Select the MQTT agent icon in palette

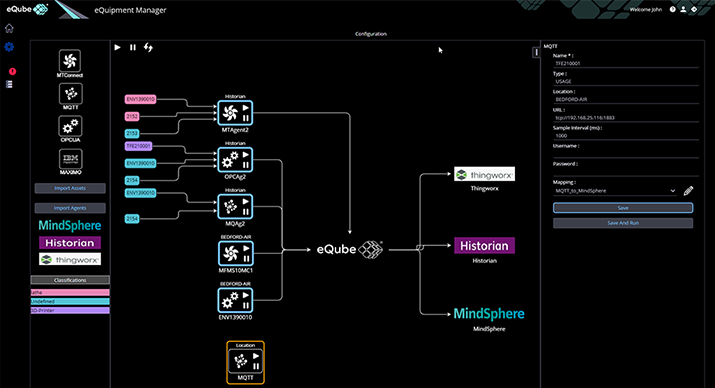click(x=70, y=93)
